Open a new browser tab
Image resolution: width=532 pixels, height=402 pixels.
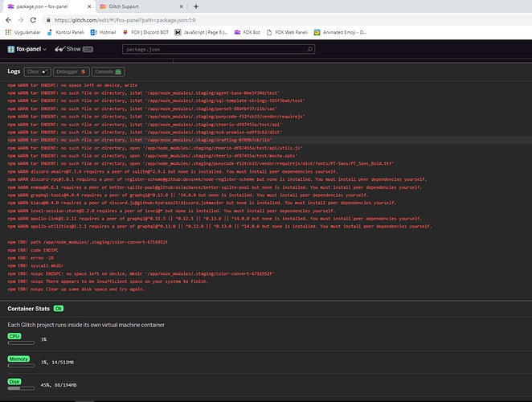196,6
